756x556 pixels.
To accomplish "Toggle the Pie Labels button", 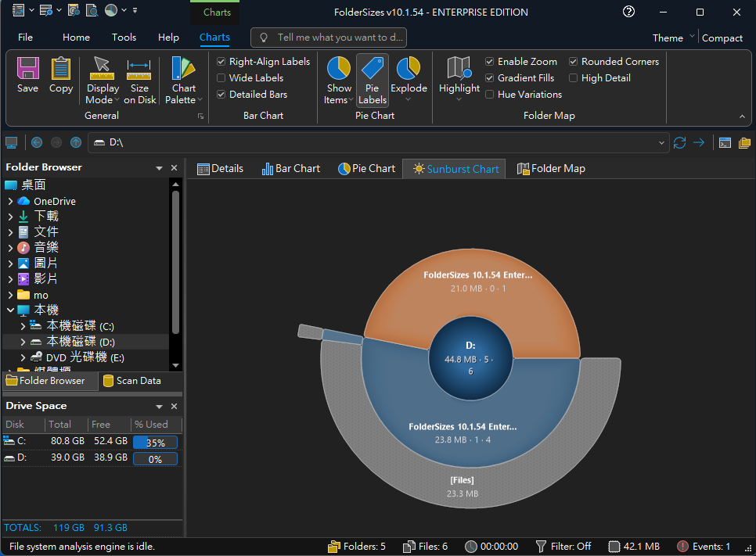I will 373,80.
